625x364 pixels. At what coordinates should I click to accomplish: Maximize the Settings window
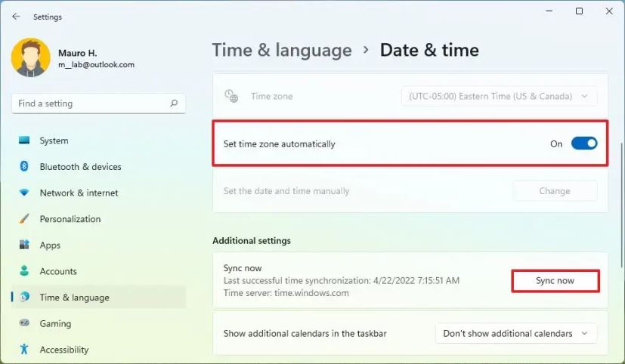click(579, 11)
